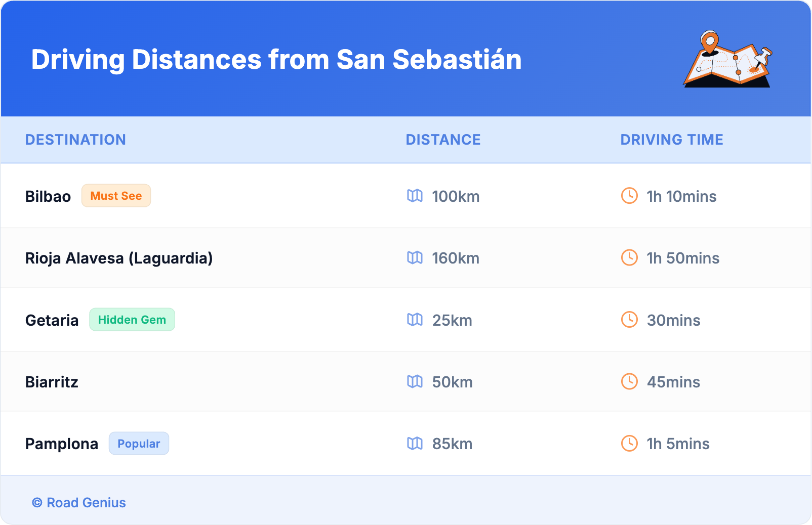Click the map icon next to 160km
Viewport: 812px width, 525px height.
(415, 258)
